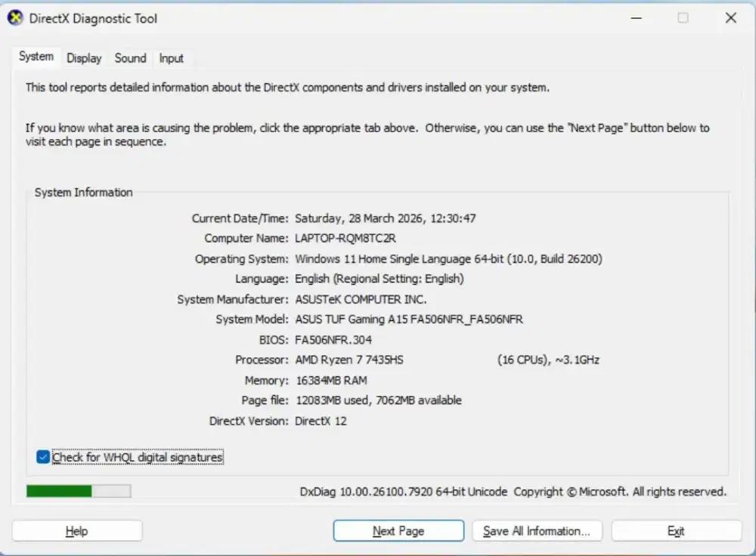Open the Input tab
Image resolution: width=756 pixels, height=556 pixels.
pyautogui.click(x=172, y=58)
